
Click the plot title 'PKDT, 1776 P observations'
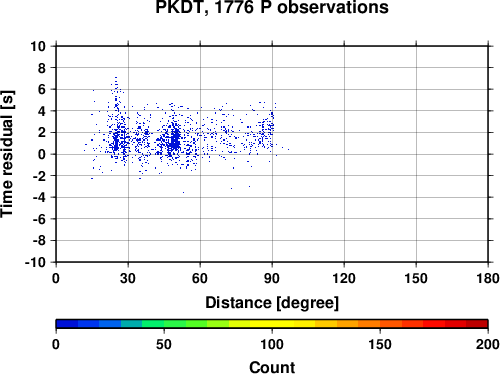tap(272, 7)
